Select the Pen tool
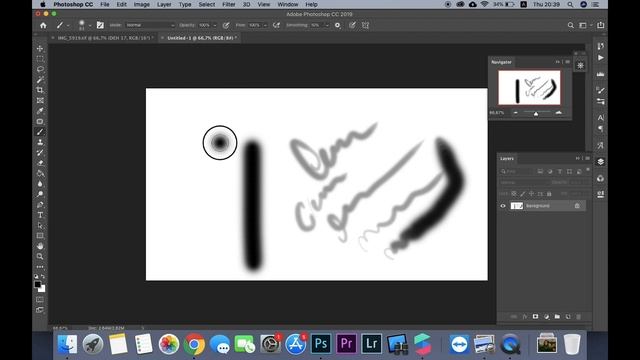The width and height of the screenshot is (640, 360). tap(40, 204)
